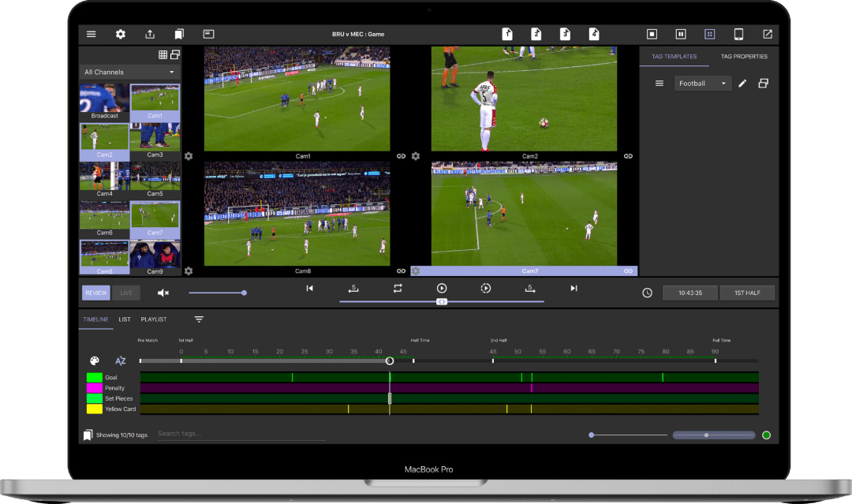Open the 1ST HALF period selector
The width and height of the screenshot is (852, 504).
coord(746,293)
